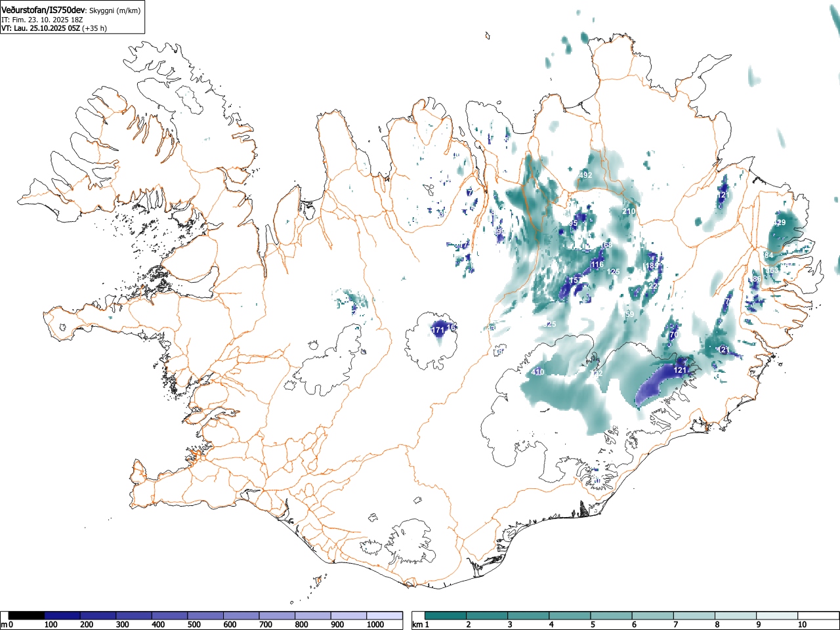The height and width of the screenshot is (630, 840).
Task: Click the '(+35 h)' forecast offset text
Action: click(94, 28)
